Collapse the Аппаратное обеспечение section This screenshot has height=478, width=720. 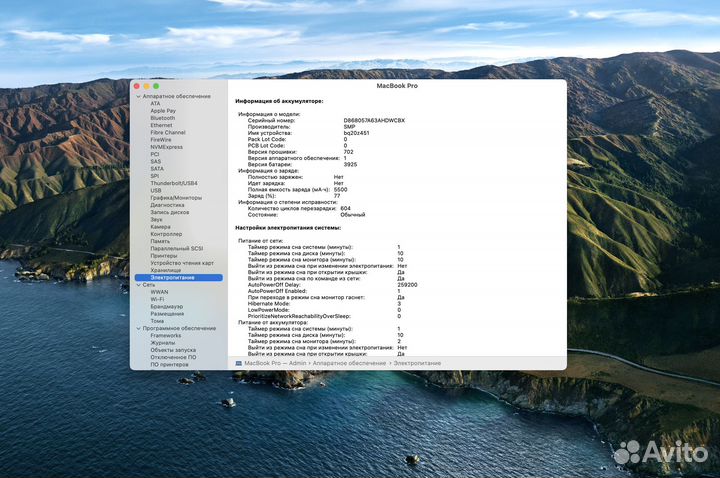click(x=139, y=96)
